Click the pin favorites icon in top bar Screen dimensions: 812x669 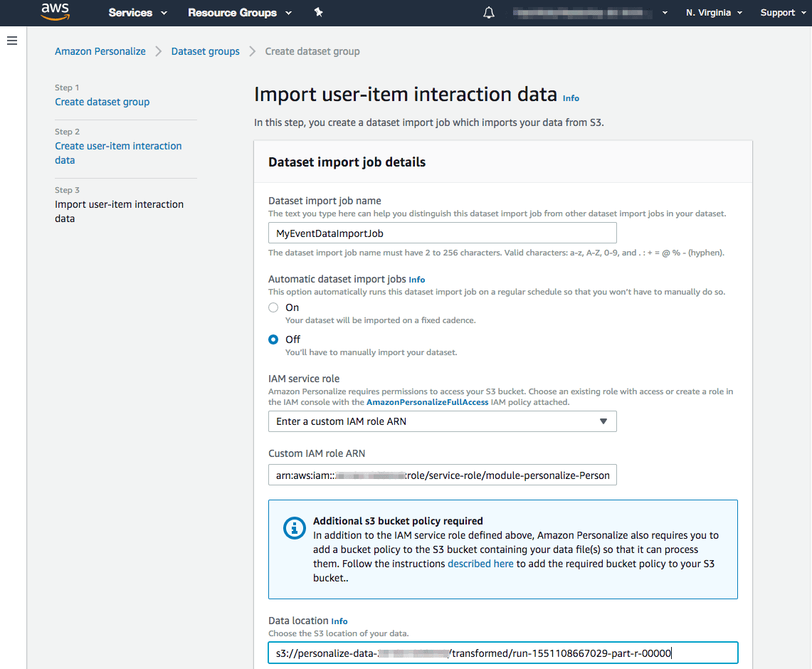318,12
